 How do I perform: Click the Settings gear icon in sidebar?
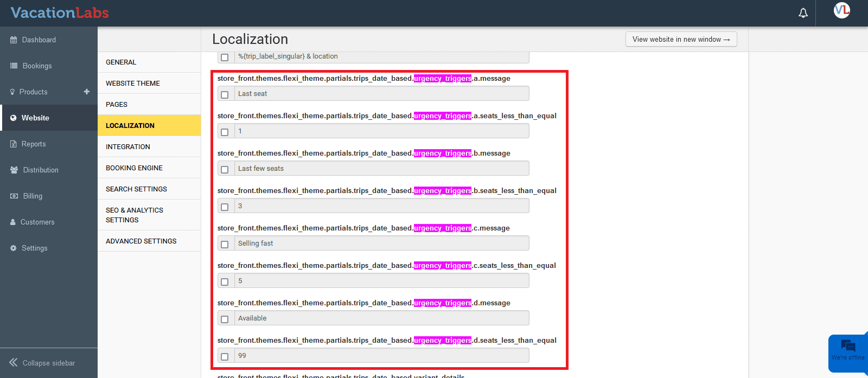pyautogui.click(x=14, y=248)
